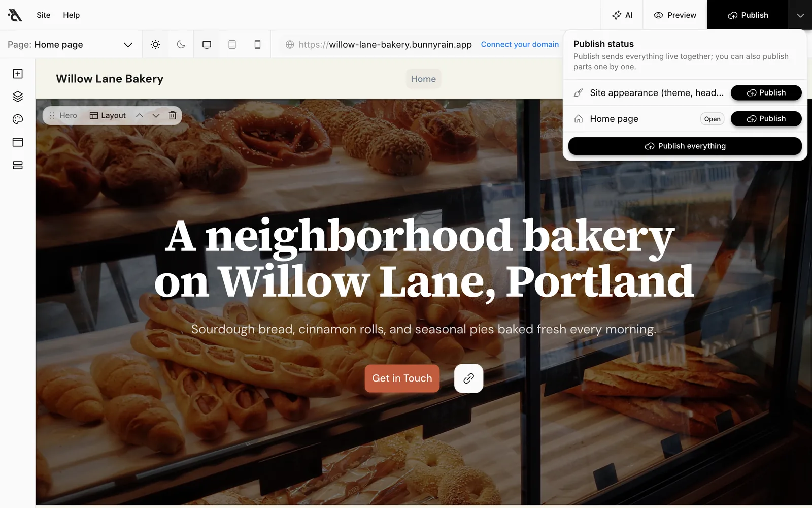Image resolution: width=812 pixels, height=508 pixels.
Task: Switch to light mode sun icon
Action: 155,45
